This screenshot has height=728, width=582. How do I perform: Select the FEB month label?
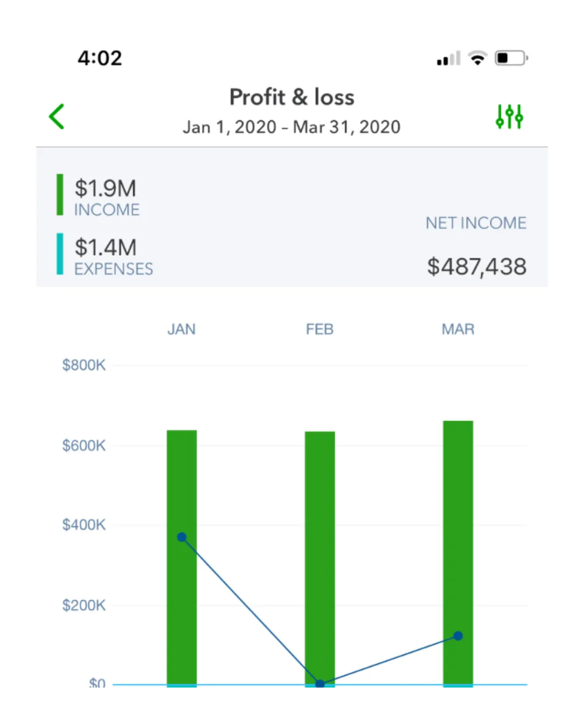[x=320, y=329]
